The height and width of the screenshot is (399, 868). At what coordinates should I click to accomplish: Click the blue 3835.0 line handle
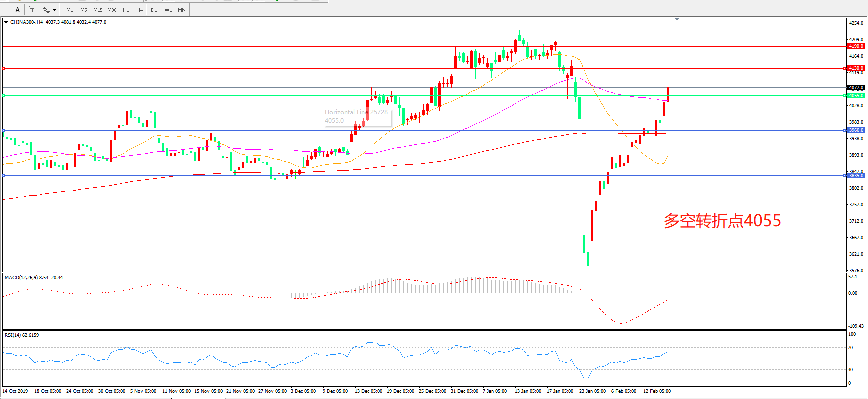pyautogui.click(x=4, y=176)
